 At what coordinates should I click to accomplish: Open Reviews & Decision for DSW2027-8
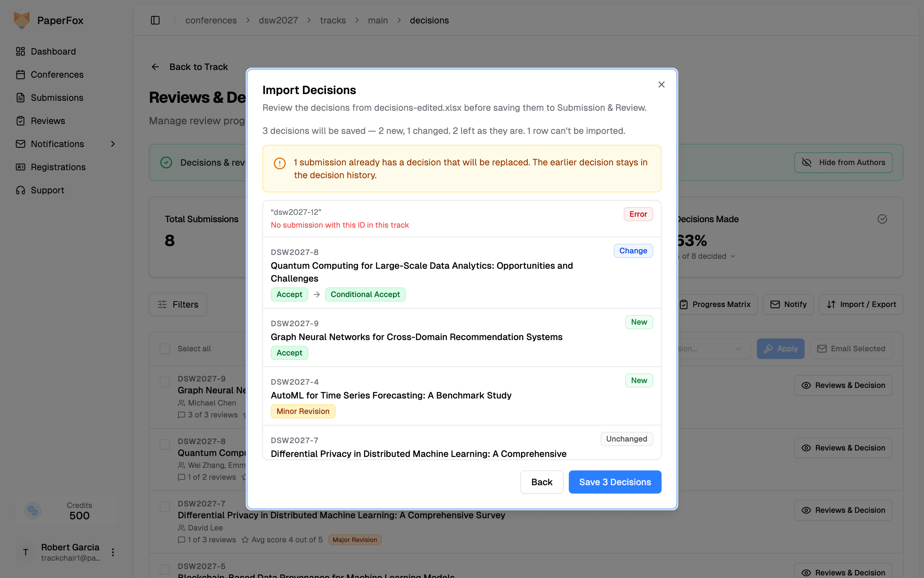pyautogui.click(x=843, y=448)
